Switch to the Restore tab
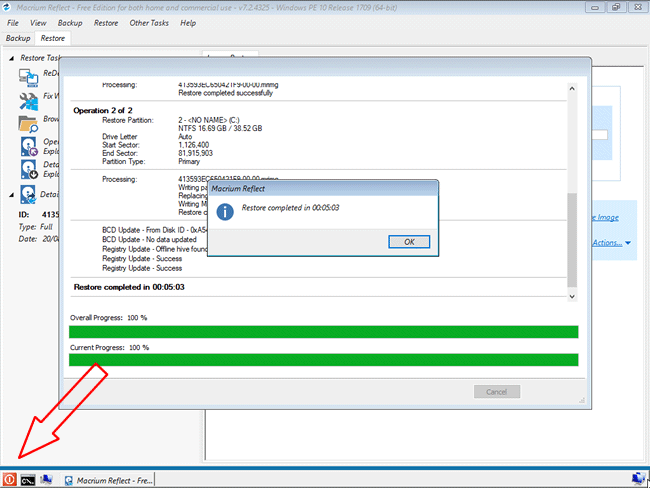 53,38
